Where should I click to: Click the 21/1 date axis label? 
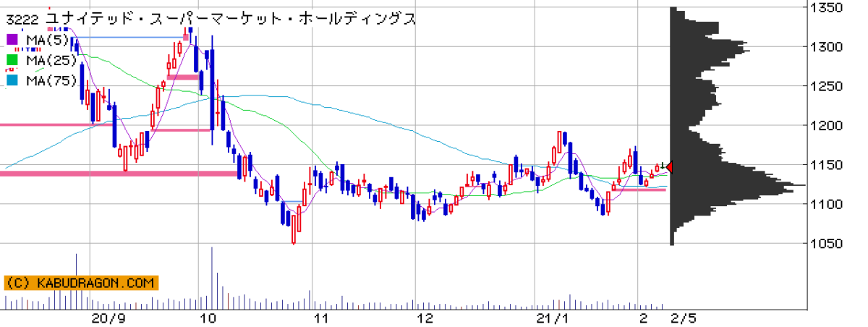point(551,318)
